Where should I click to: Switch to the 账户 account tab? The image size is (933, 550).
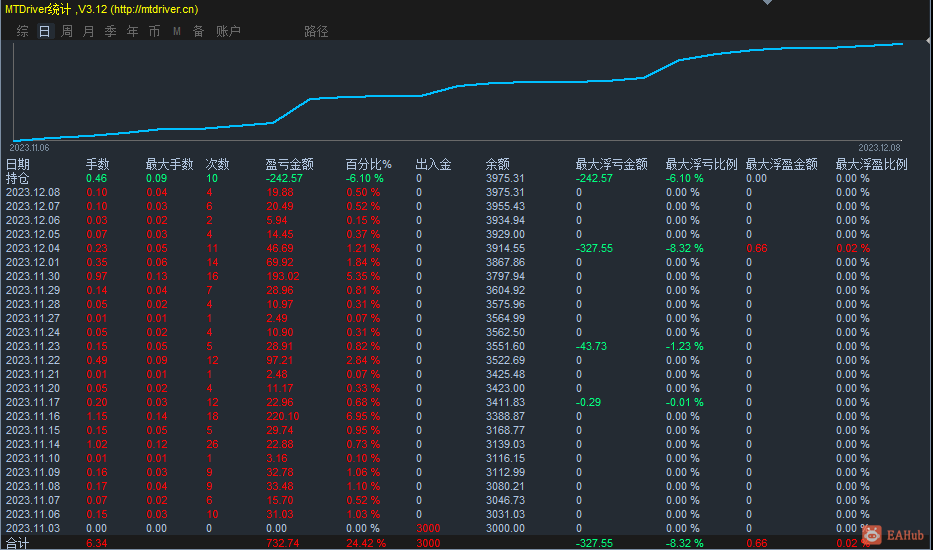pos(229,31)
